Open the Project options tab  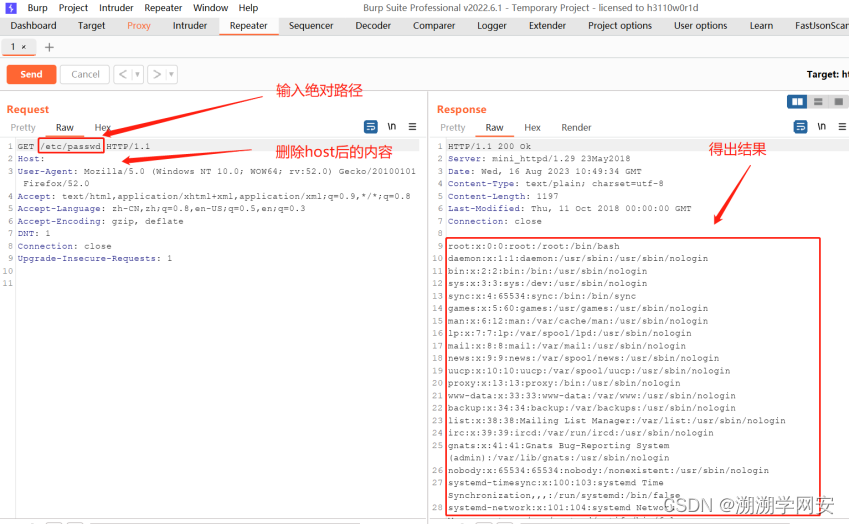[x=620, y=25]
